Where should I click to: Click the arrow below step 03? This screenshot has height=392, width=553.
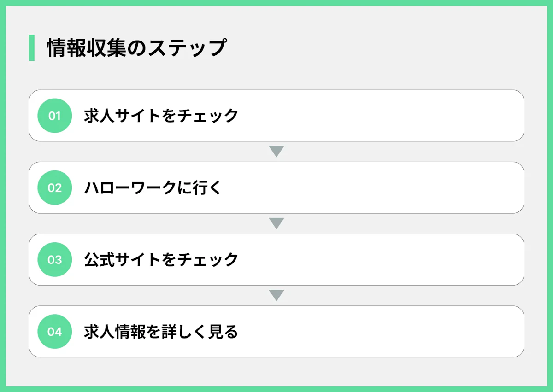click(x=276, y=295)
